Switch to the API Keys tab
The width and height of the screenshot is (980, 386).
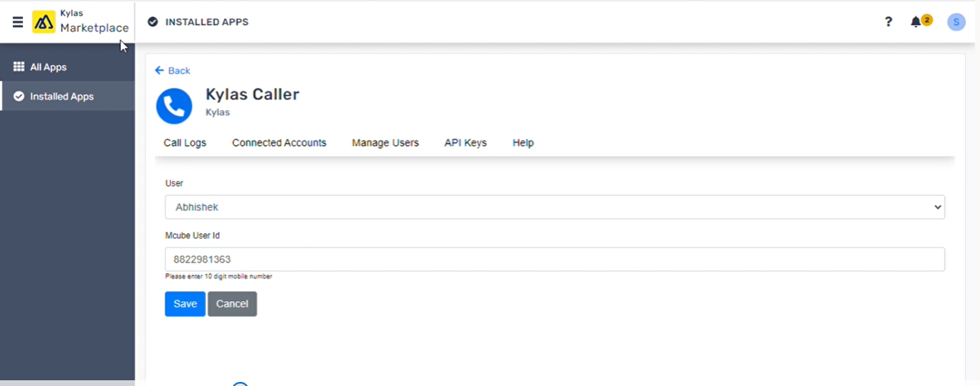pyautogui.click(x=466, y=142)
